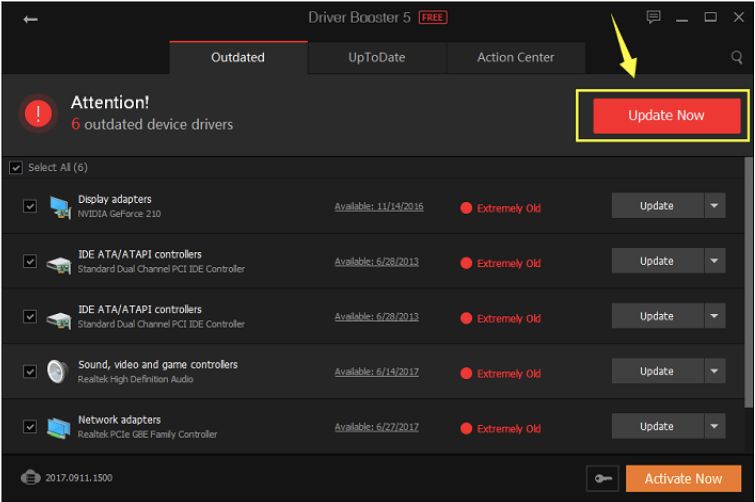Switch to the UpToDate tab
The height and width of the screenshot is (502, 755).
(377, 58)
